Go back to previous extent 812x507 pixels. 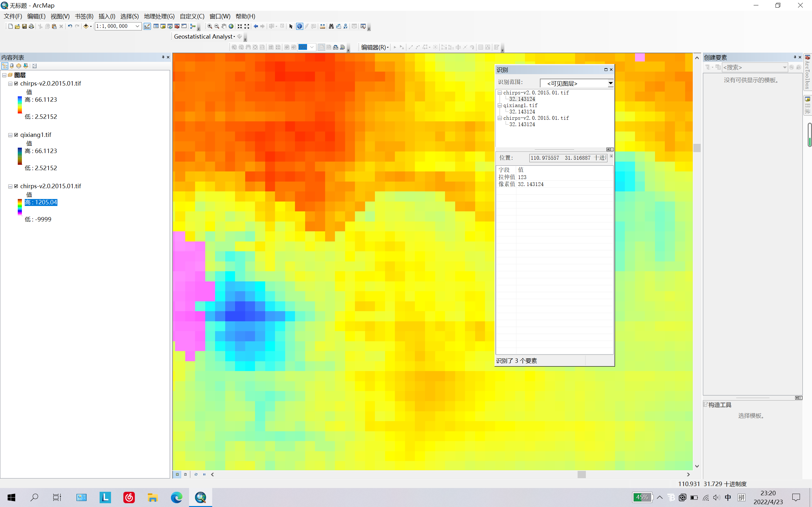tap(256, 26)
